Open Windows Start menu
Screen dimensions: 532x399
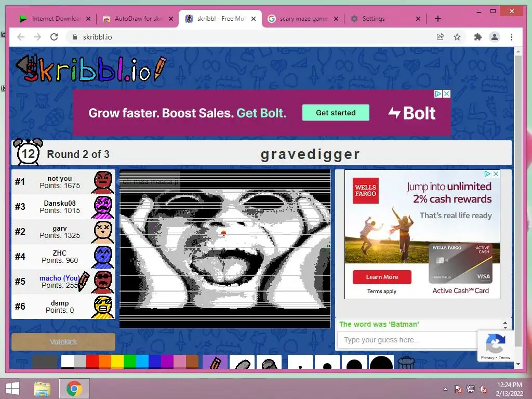click(12, 389)
